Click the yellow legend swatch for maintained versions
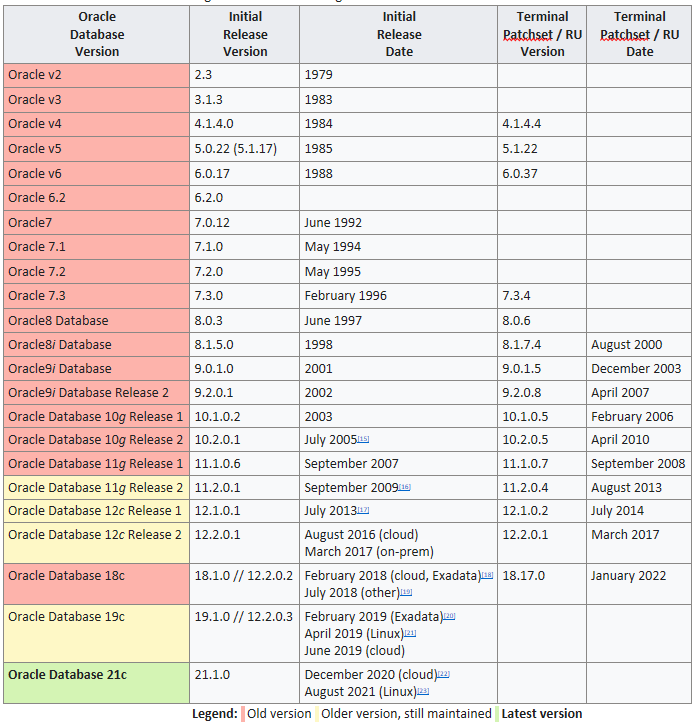 tap(319, 714)
